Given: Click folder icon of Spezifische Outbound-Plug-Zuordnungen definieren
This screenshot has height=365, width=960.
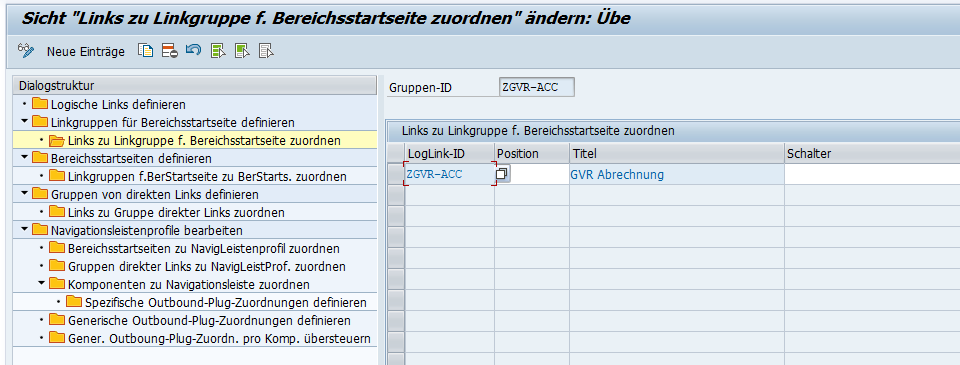Looking at the screenshot, I should click(x=74, y=303).
